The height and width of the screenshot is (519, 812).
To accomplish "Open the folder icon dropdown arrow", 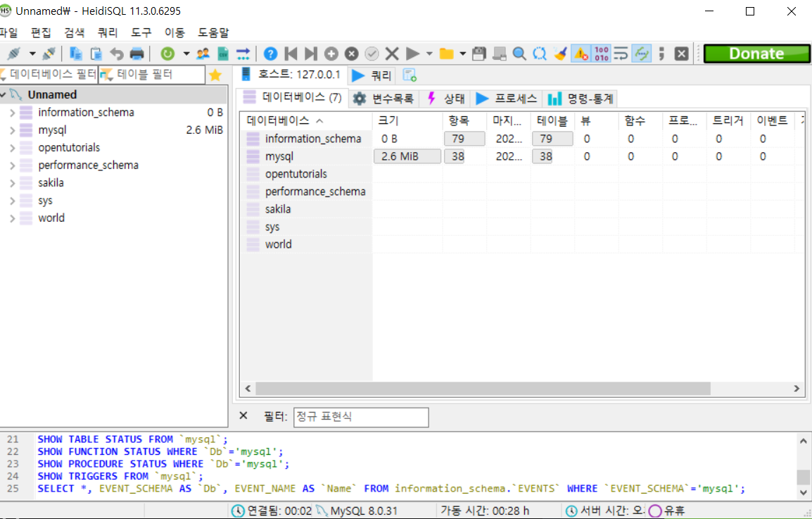I will coord(463,54).
